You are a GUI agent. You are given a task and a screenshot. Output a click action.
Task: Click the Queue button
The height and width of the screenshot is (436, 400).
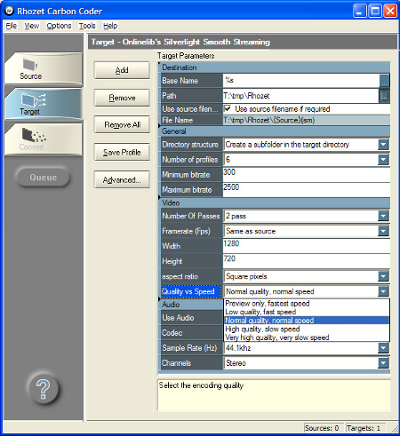click(43, 177)
